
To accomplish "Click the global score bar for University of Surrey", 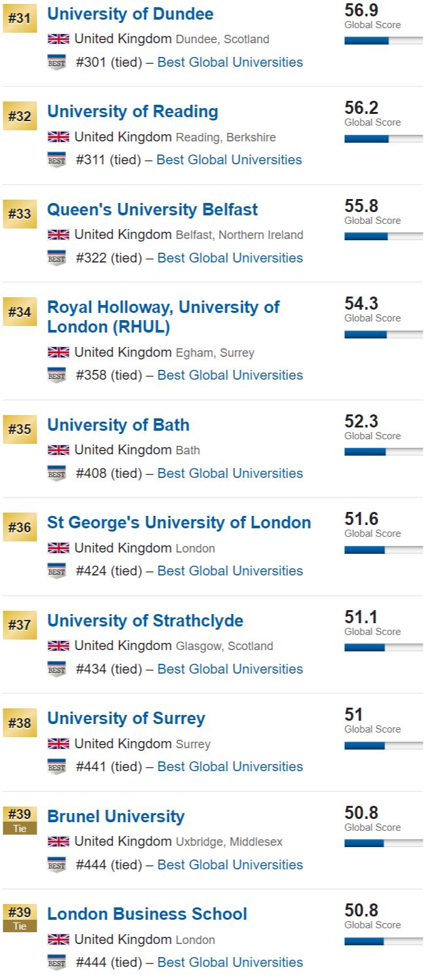I will point(383,745).
